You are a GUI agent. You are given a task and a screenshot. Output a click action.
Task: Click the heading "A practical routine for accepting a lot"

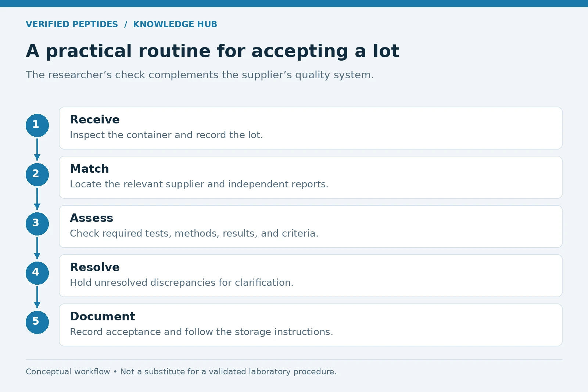pyautogui.click(x=212, y=51)
